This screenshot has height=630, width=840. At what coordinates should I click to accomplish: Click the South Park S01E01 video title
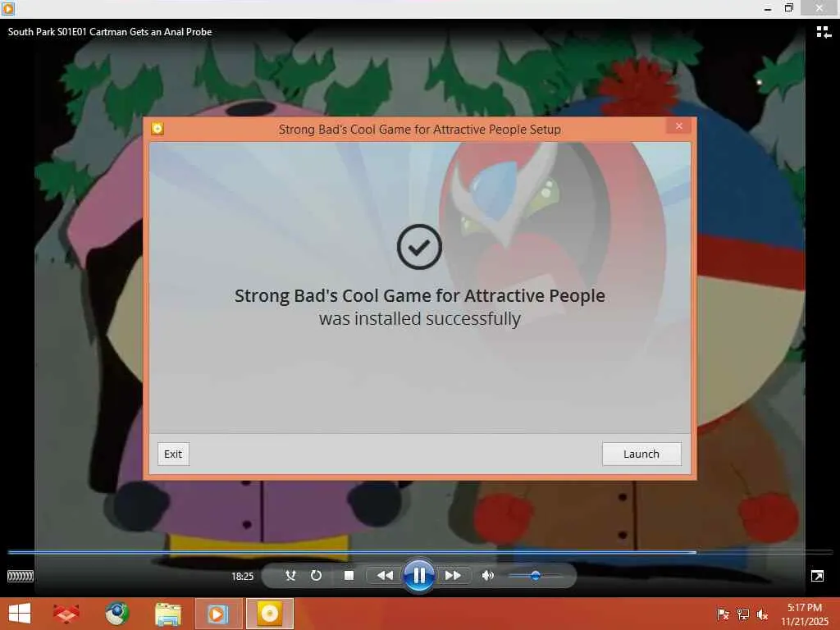point(110,32)
